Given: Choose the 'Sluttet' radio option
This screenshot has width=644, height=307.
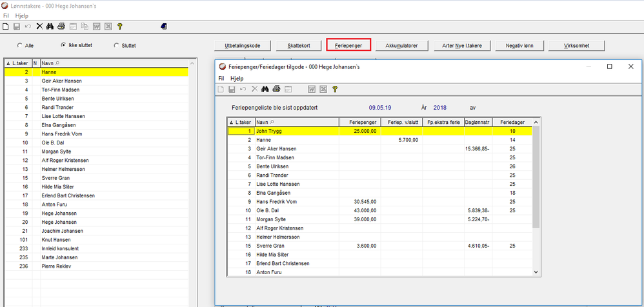Looking at the screenshot, I should click(x=116, y=46).
